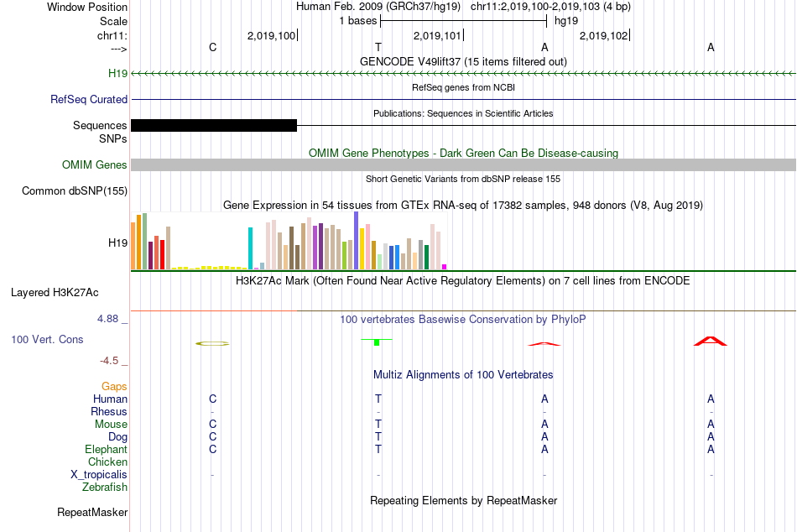Click the 1 bases scale bar
Screen dimensions: 797x532
pyautogui.click(x=464, y=21)
